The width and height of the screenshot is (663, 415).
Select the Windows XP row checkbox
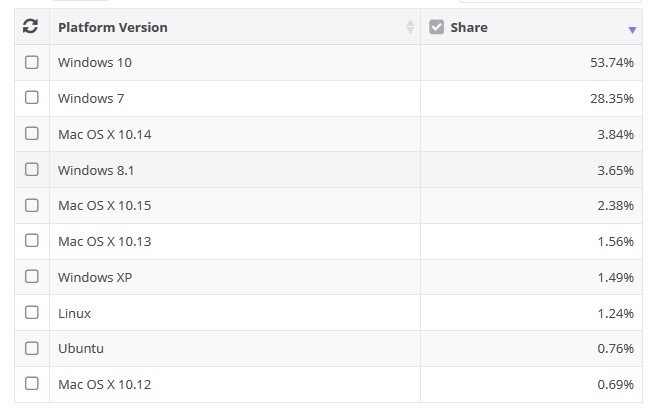(32, 277)
